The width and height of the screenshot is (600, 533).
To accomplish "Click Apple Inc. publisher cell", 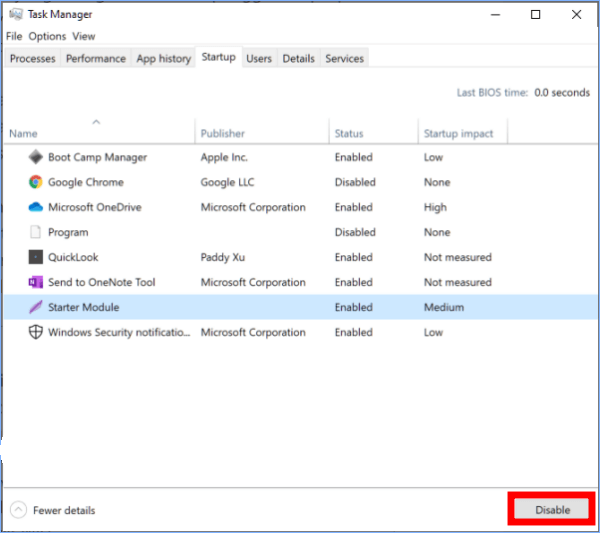I will 224,157.
